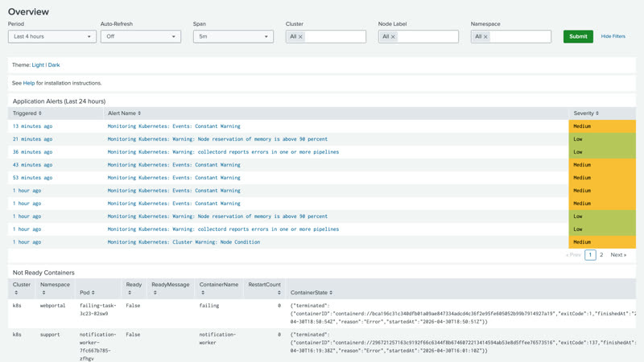Sort Not Ready Containers by ContainerState
This screenshot has height=362, width=644.
click(x=312, y=293)
